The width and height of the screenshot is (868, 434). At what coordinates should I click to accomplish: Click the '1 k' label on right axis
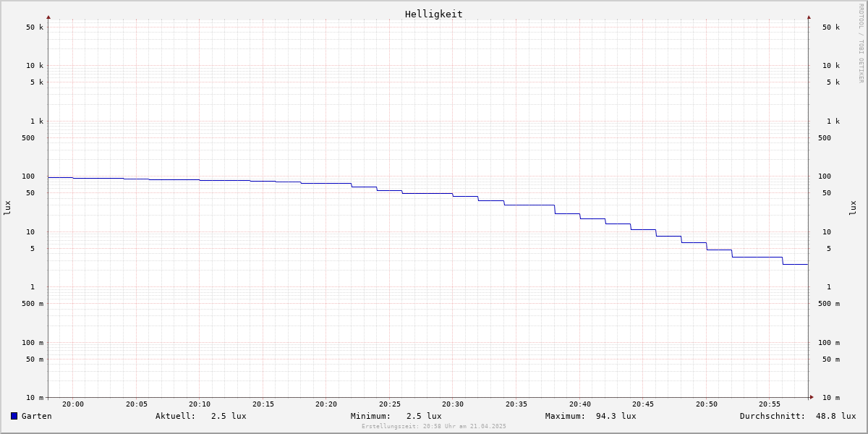(x=833, y=122)
